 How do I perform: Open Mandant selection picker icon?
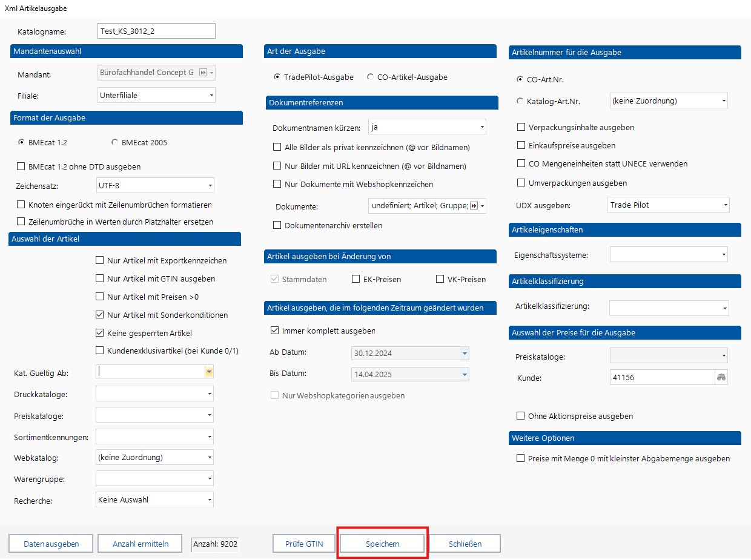[x=203, y=73]
